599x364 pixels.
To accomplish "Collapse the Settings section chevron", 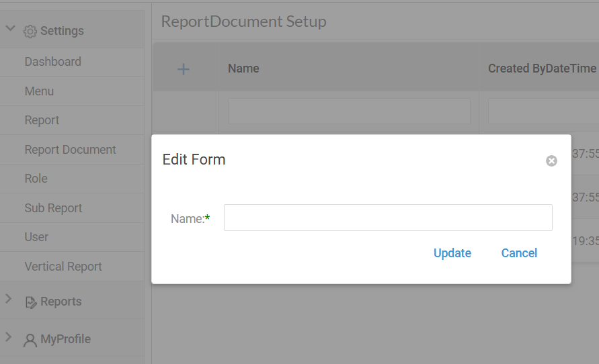I will tap(10, 28).
